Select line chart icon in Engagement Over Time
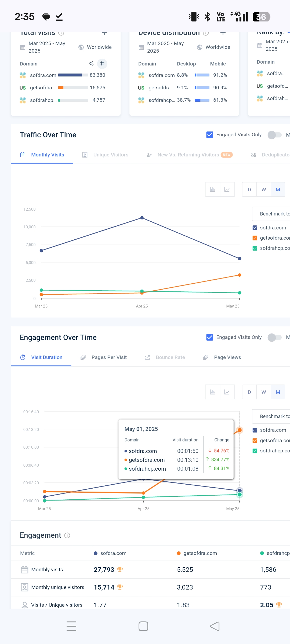The image size is (290, 644). [x=227, y=392]
